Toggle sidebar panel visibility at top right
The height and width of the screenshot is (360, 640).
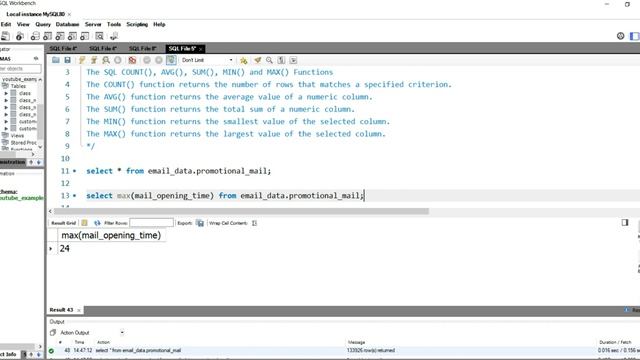pyautogui.click(x=634, y=36)
